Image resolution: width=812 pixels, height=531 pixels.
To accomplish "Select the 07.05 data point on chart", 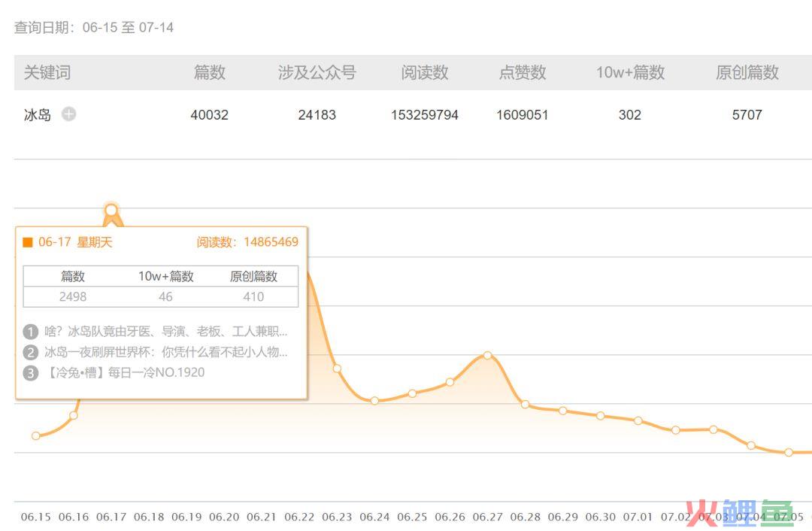I will coord(789,452).
